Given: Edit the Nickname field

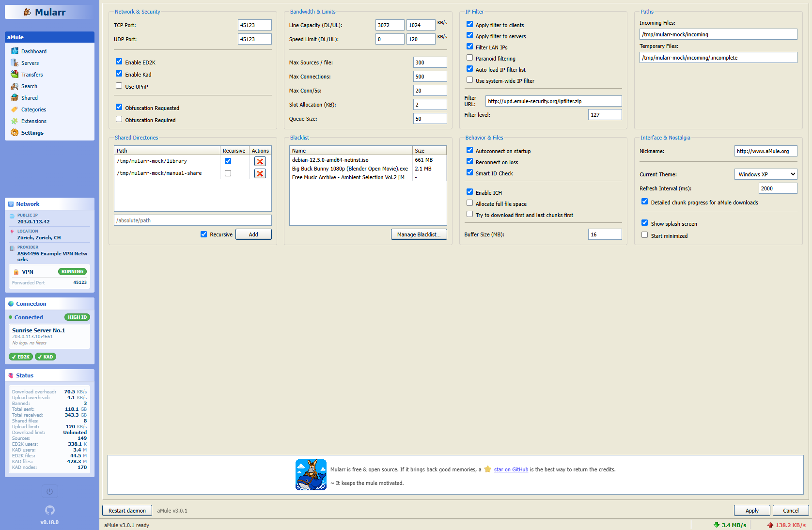Looking at the screenshot, I should pos(766,151).
